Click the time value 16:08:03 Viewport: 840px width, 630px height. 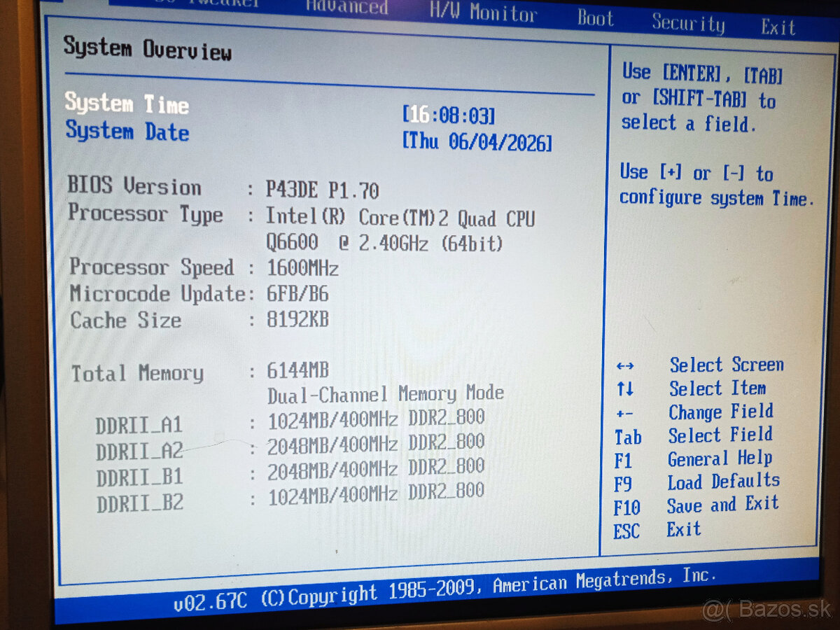tap(449, 115)
